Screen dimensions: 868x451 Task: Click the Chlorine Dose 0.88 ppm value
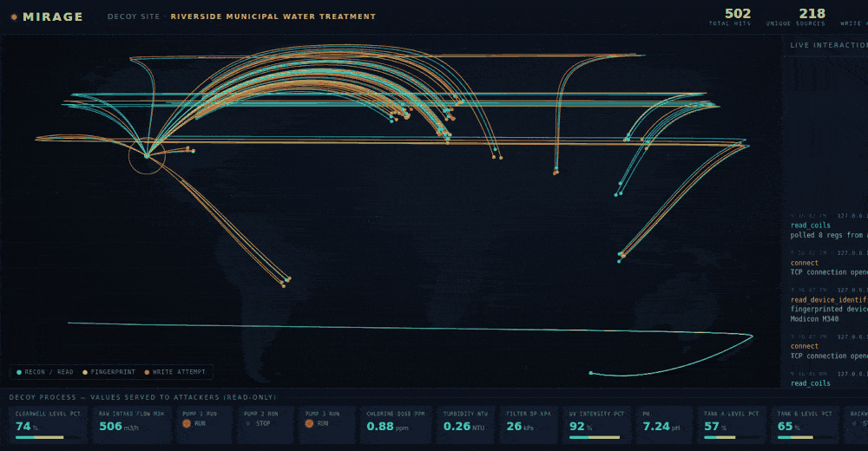click(x=387, y=426)
